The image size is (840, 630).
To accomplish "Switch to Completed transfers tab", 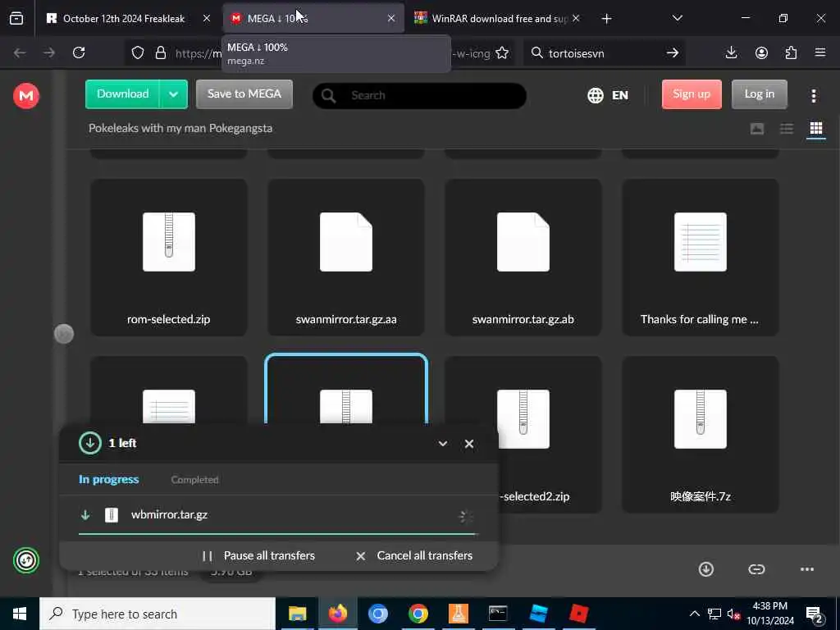I will [194, 479].
